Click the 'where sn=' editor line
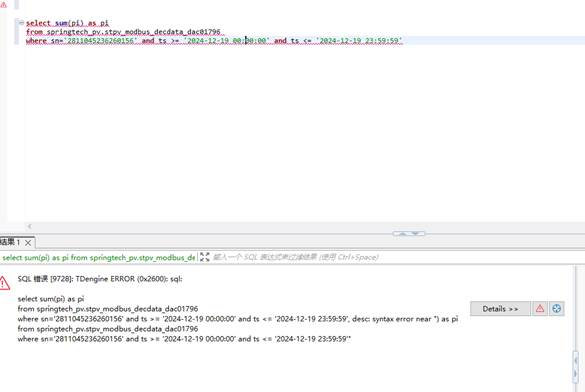Viewport: 585px width, 392px height. tap(214, 40)
